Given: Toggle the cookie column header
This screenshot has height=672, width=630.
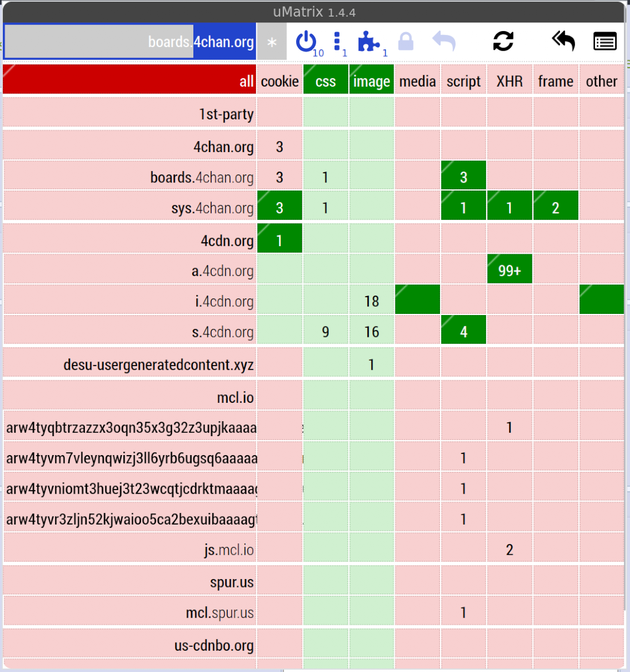Looking at the screenshot, I should [x=280, y=79].
